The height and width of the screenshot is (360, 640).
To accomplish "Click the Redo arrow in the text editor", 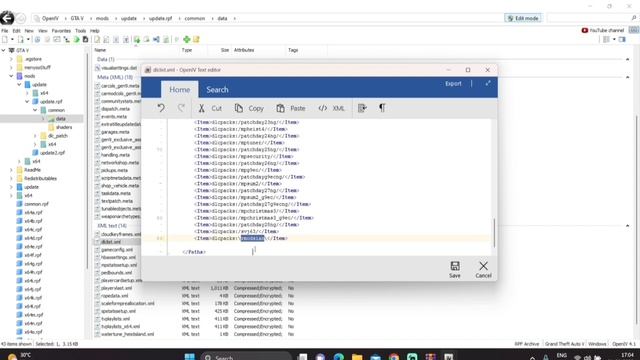I will pyautogui.click(x=181, y=108).
